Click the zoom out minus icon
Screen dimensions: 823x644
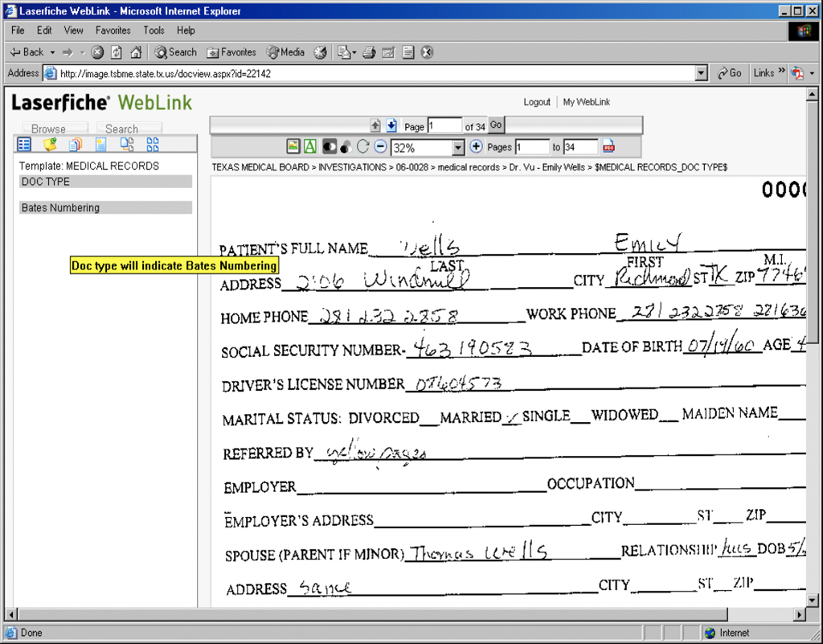click(x=380, y=147)
